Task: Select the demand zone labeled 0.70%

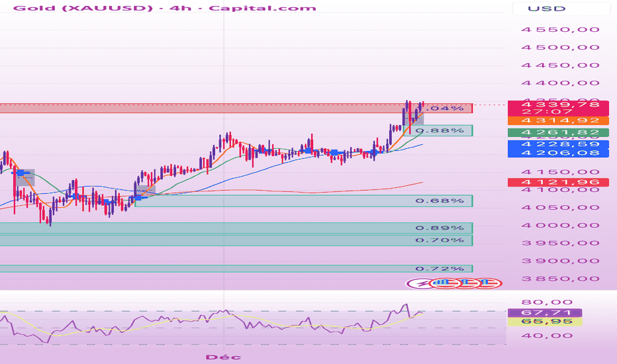Action: [x=236, y=240]
